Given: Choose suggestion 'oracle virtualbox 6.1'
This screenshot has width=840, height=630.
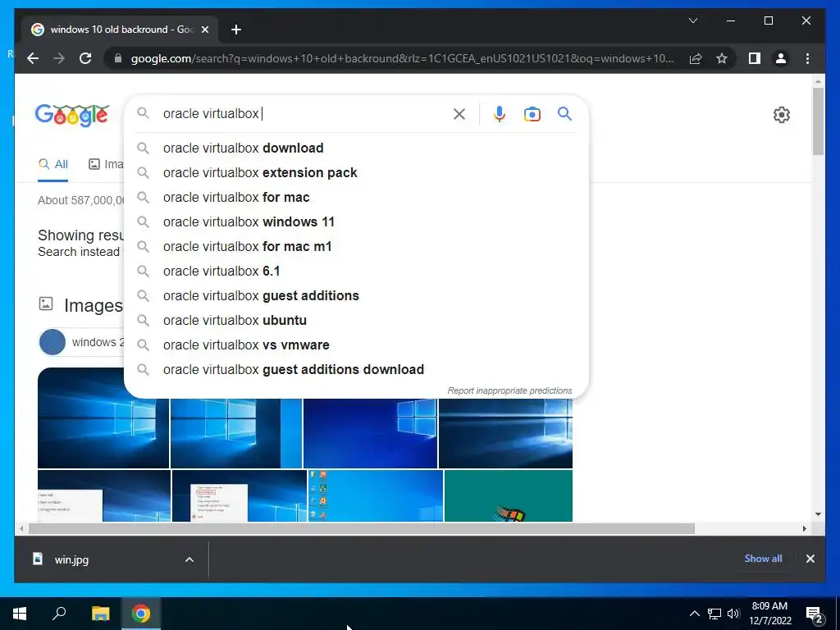Looking at the screenshot, I should tap(356, 271).
